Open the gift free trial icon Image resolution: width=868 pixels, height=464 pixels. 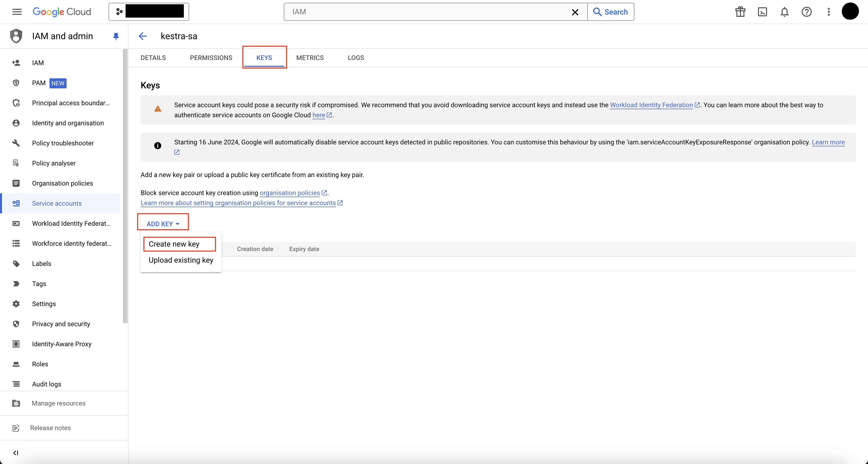(740, 12)
